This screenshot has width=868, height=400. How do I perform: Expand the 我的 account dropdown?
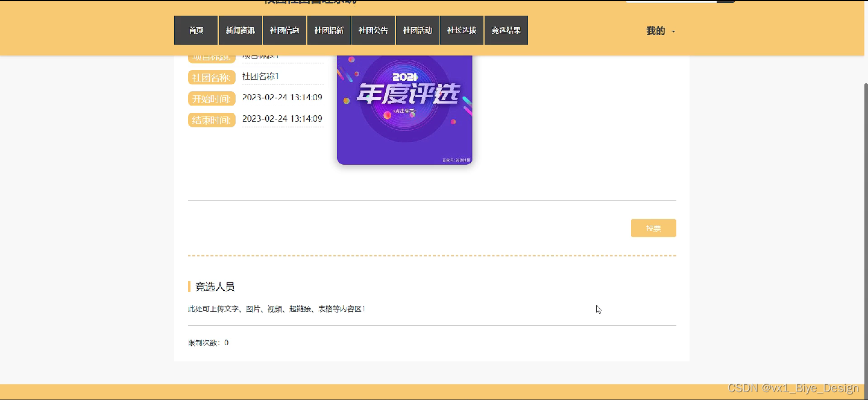pos(661,31)
